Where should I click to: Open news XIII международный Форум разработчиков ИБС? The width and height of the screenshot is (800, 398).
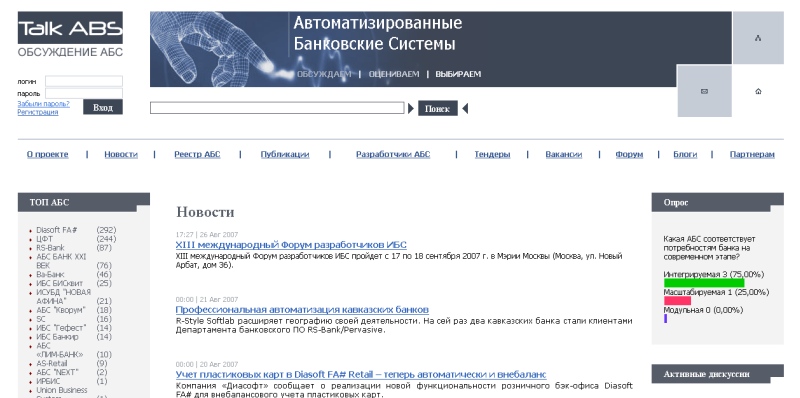coord(291,245)
